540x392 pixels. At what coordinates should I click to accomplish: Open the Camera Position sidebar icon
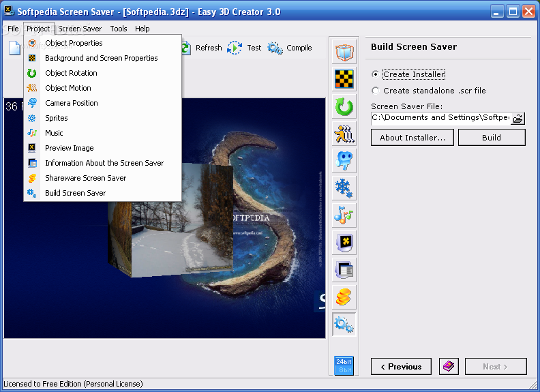pyautogui.click(x=344, y=161)
